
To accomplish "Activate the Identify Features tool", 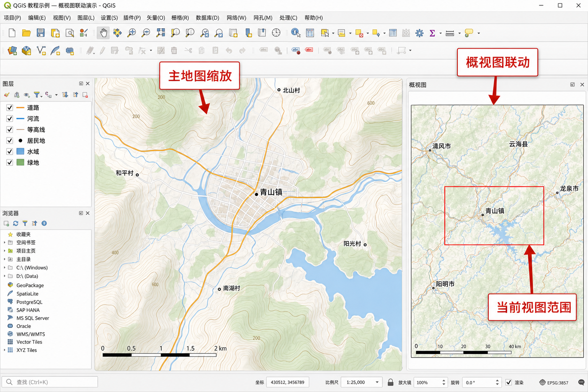I will (x=296, y=33).
